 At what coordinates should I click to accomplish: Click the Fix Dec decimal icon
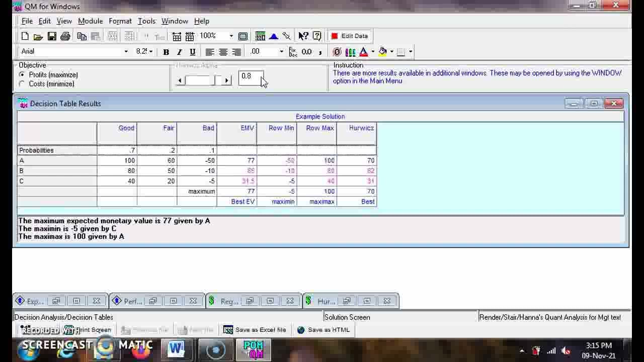(x=293, y=52)
